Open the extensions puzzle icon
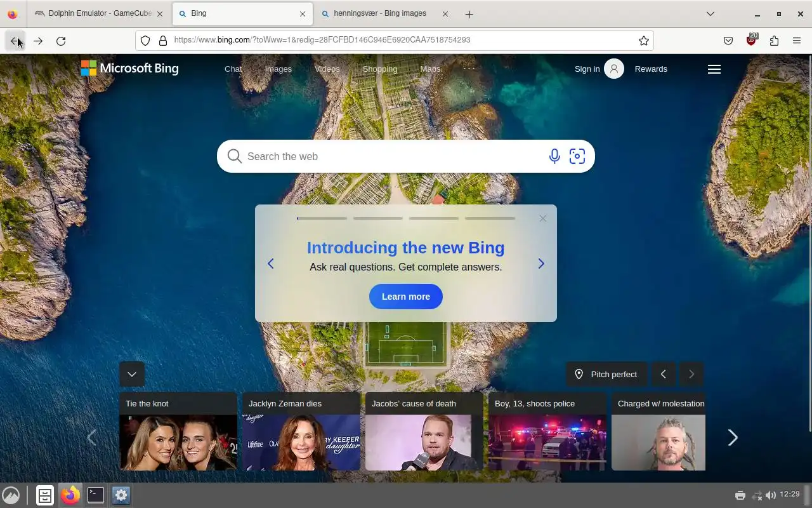The image size is (812, 508). [774, 41]
